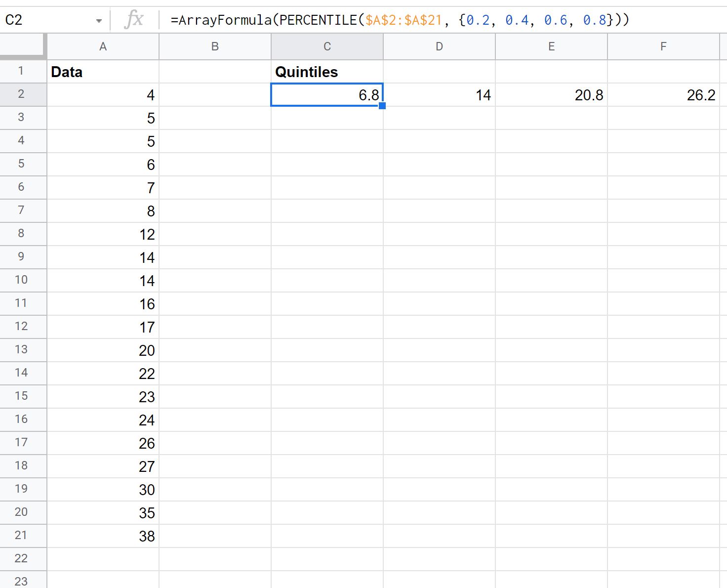Image resolution: width=727 pixels, height=588 pixels.
Task: Select column D header
Action: [x=439, y=46]
